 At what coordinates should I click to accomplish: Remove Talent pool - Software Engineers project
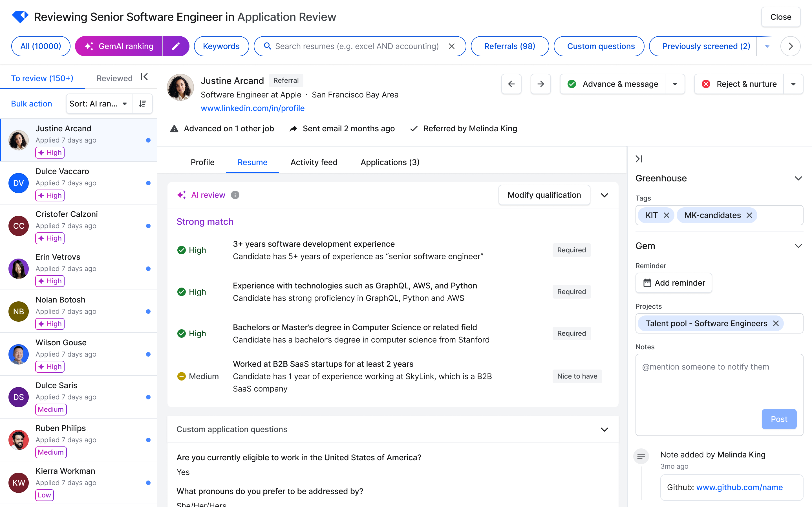pyautogui.click(x=776, y=323)
